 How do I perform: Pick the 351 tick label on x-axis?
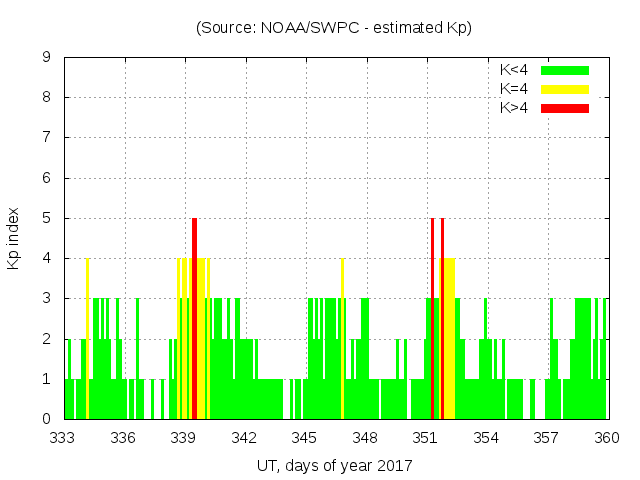[x=426, y=437]
